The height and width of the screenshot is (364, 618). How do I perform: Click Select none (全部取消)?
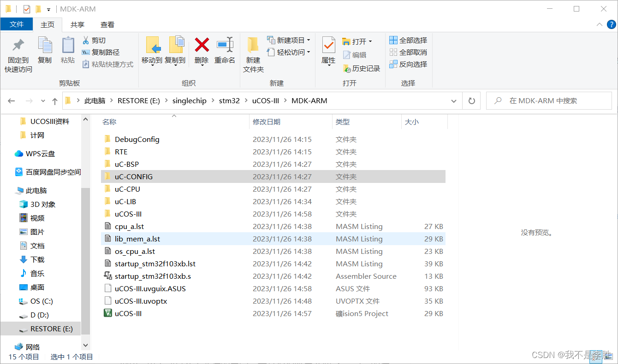coord(408,53)
